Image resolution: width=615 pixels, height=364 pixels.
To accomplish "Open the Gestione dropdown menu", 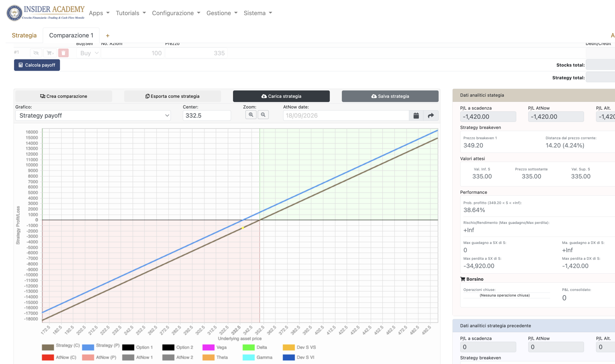I will point(222,13).
